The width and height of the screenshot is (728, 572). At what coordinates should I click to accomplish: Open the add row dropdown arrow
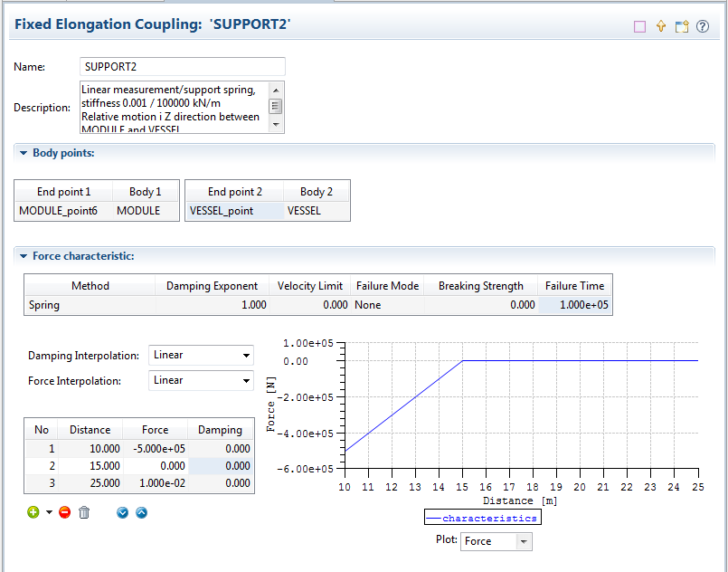(49, 513)
